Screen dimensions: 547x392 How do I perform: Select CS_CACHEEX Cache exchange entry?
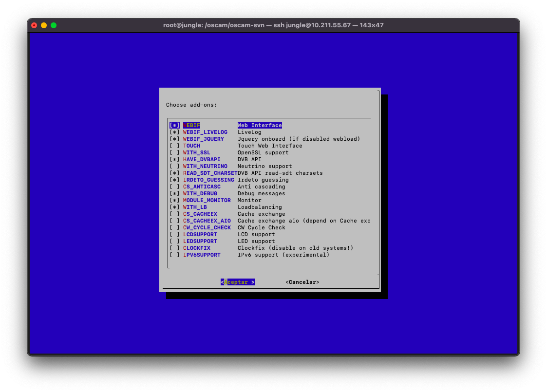[200, 214]
